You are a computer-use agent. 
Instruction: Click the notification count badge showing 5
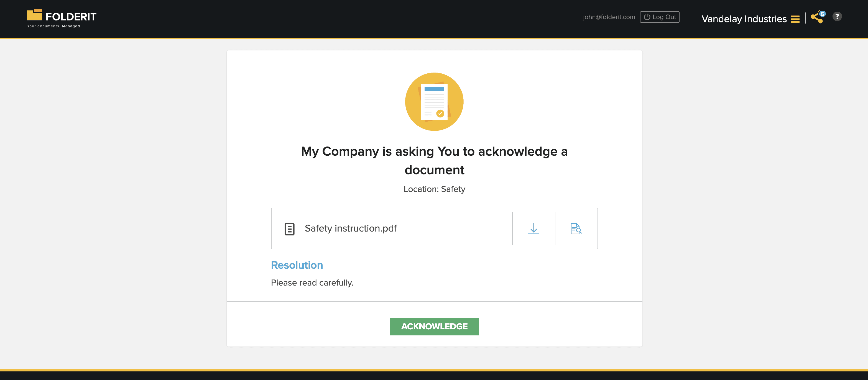click(x=823, y=14)
